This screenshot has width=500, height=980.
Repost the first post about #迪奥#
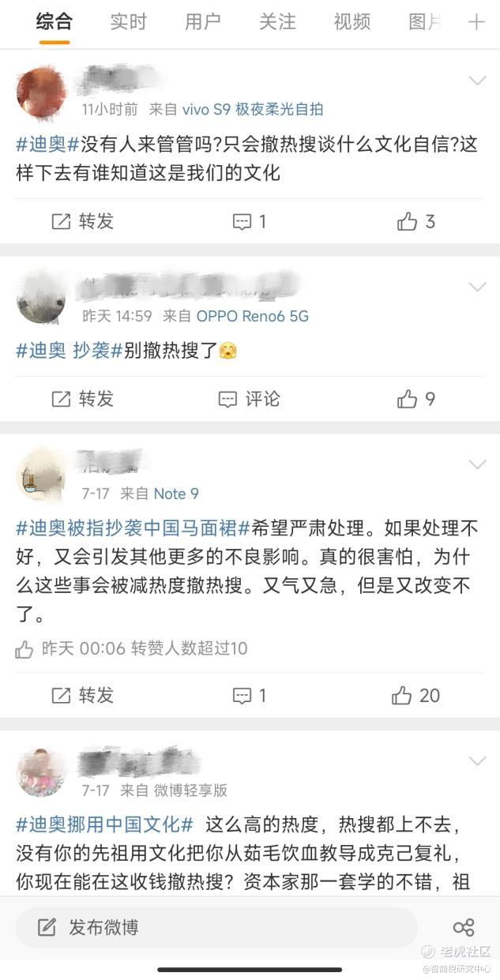pyautogui.click(x=83, y=222)
